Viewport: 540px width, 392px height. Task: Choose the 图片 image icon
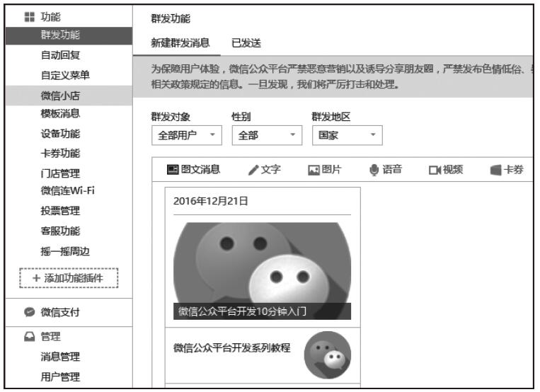click(313, 170)
